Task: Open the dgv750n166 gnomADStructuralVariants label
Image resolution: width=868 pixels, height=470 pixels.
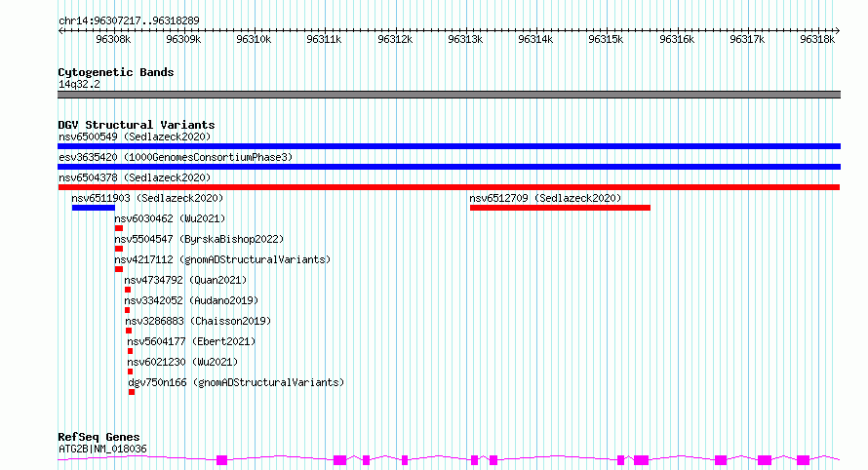Action: (236, 382)
